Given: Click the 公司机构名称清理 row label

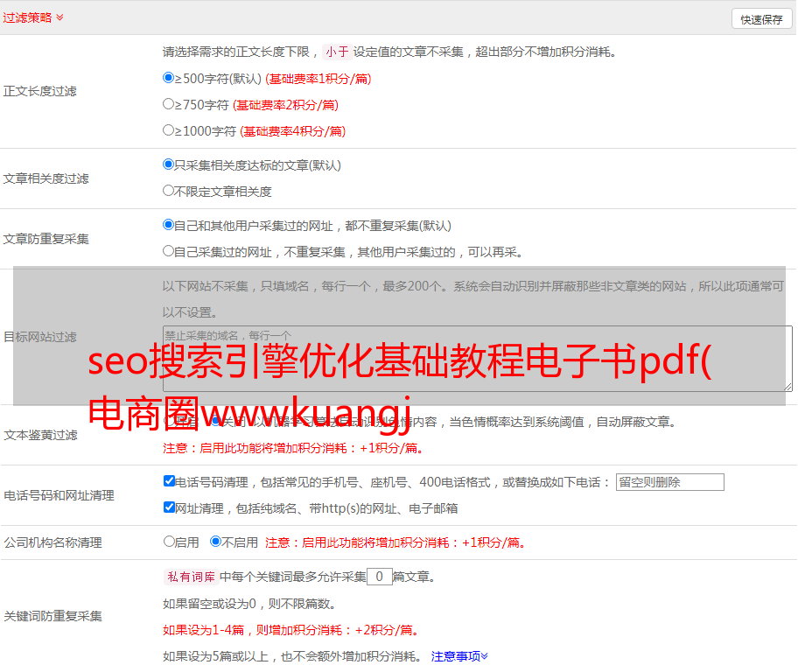Looking at the screenshot, I should (52, 542).
